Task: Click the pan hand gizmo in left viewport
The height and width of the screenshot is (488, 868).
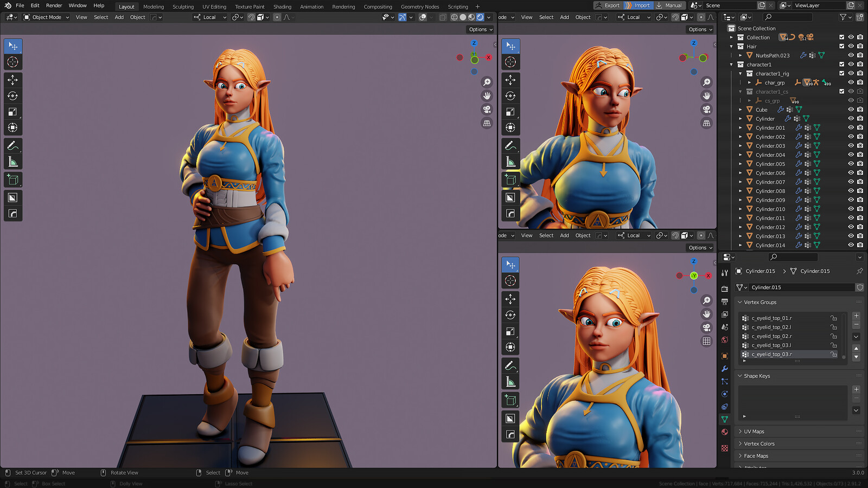Action: click(487, 95)
